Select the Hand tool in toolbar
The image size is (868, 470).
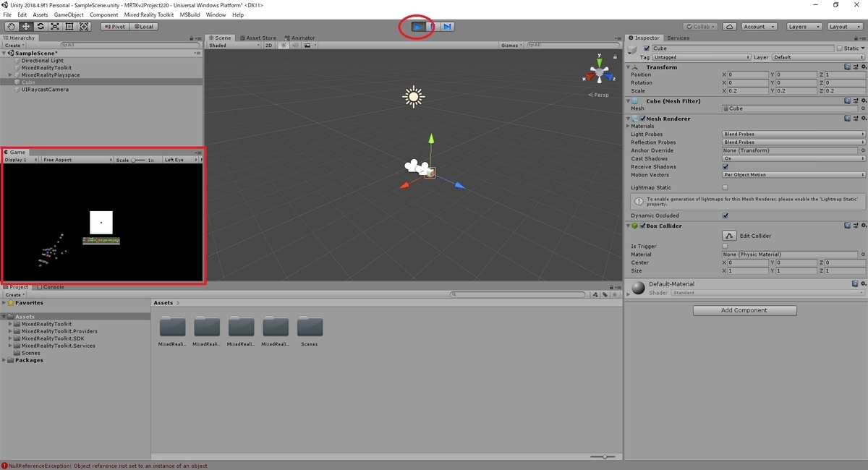pyautogui.click(x=11, y=27)
